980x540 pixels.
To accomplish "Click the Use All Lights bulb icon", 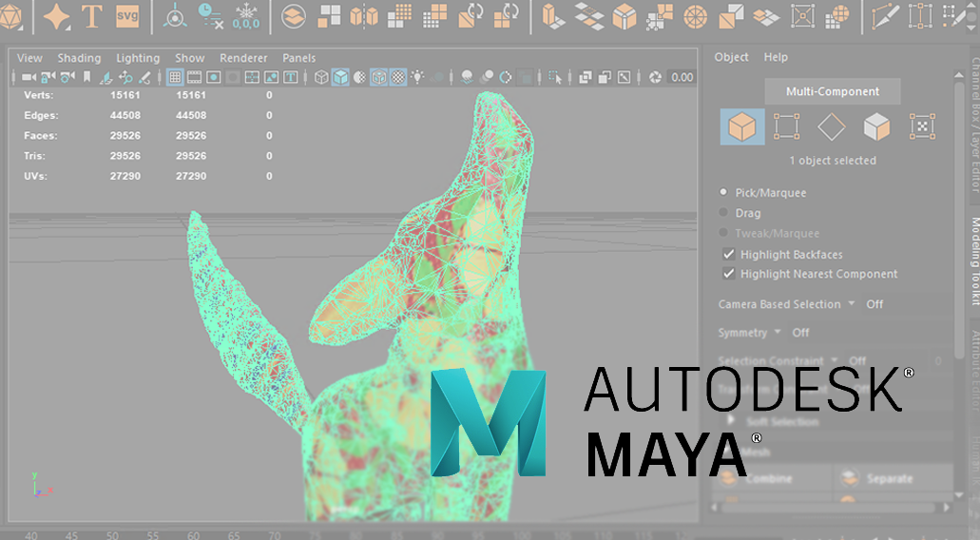I will click(x=417, y=77).
